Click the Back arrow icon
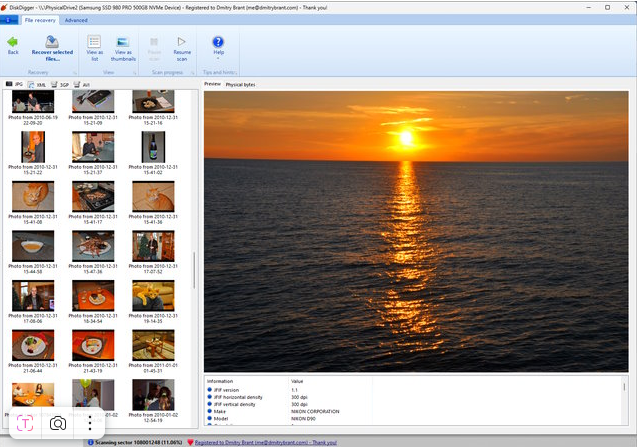Image resolution: width=637 pixels, height=447 pixels. pyautogui.click(x=13, y=42)
